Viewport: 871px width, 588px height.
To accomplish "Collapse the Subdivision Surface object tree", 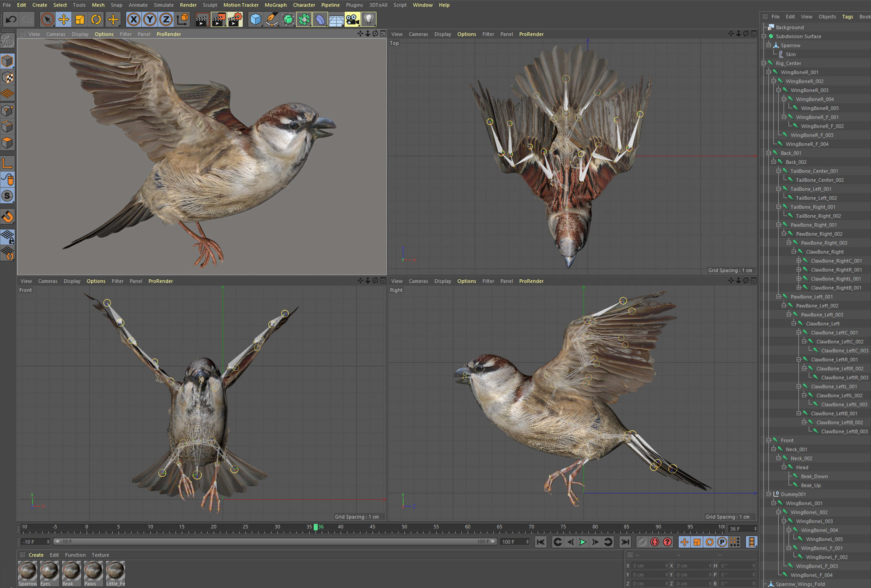I will click(x=764, y=36).
